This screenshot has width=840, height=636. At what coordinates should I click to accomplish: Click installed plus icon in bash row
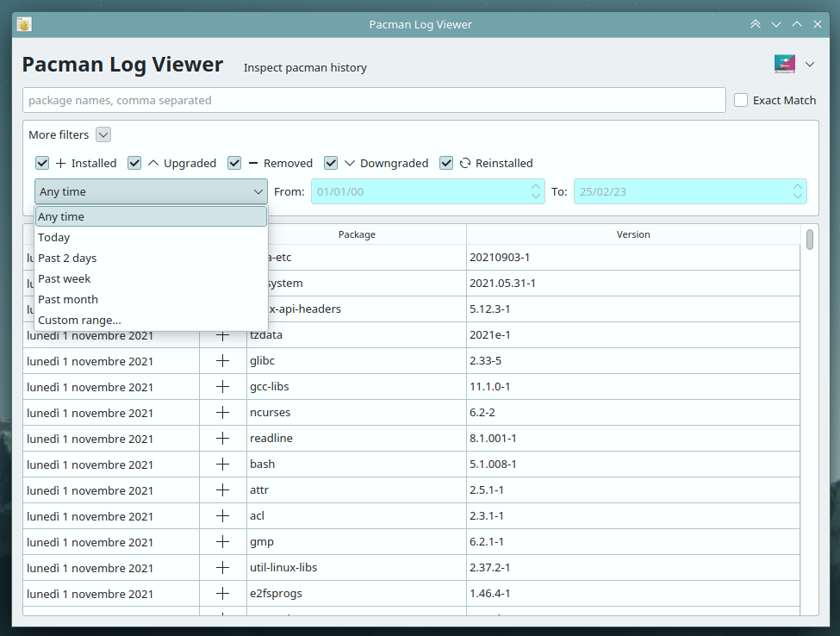223,464
